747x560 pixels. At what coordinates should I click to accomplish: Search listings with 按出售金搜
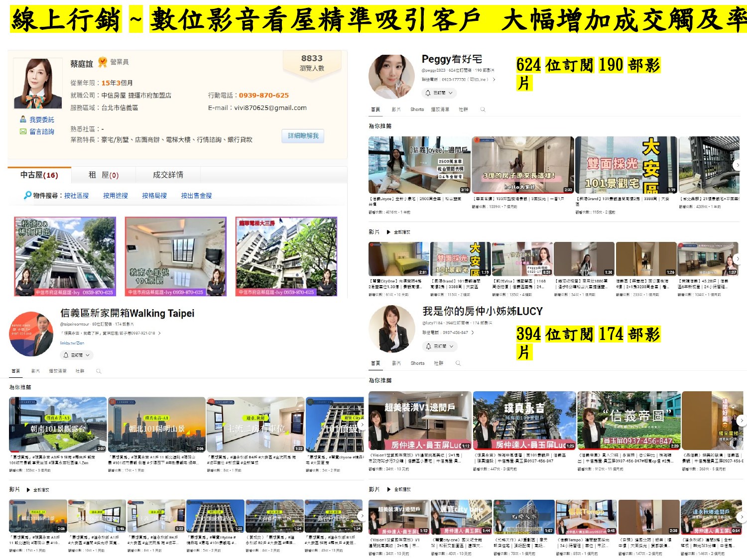coord(196,196)
